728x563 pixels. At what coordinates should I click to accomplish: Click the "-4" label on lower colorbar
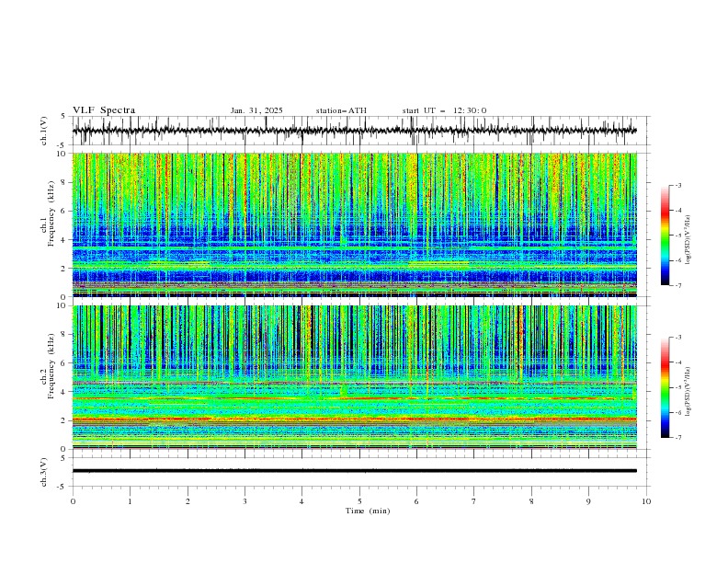click(x=678, y=362)
